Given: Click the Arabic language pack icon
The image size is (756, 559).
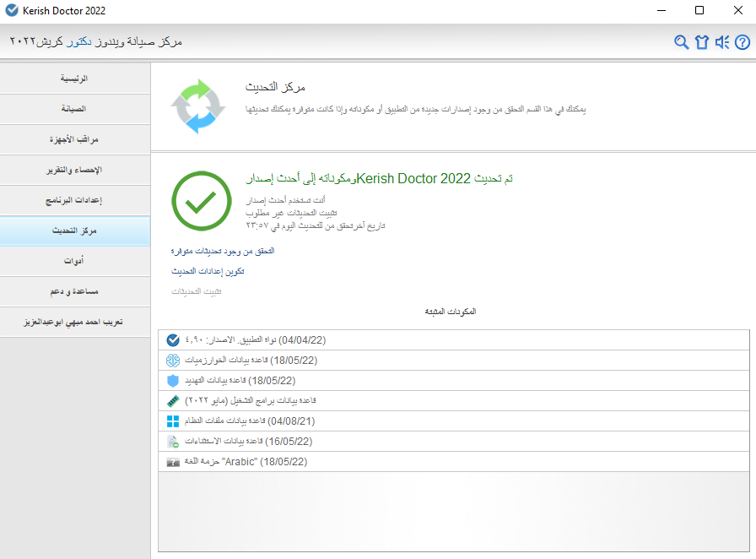Looking at the screenshot, I should click(x=173, y=463).
